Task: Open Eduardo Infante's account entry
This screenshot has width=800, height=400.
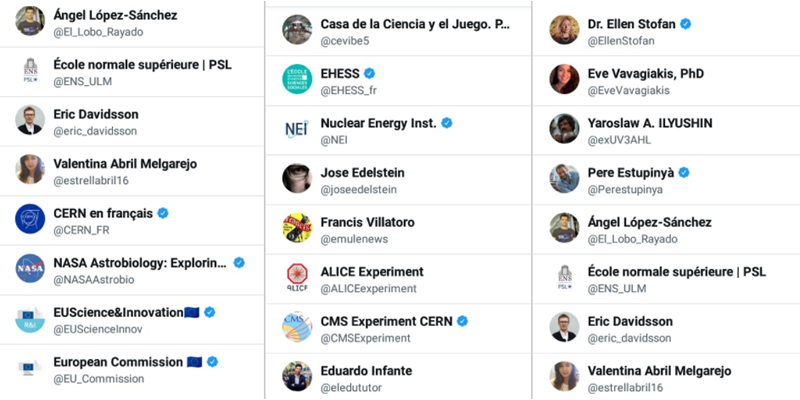Action: (398, 377)
